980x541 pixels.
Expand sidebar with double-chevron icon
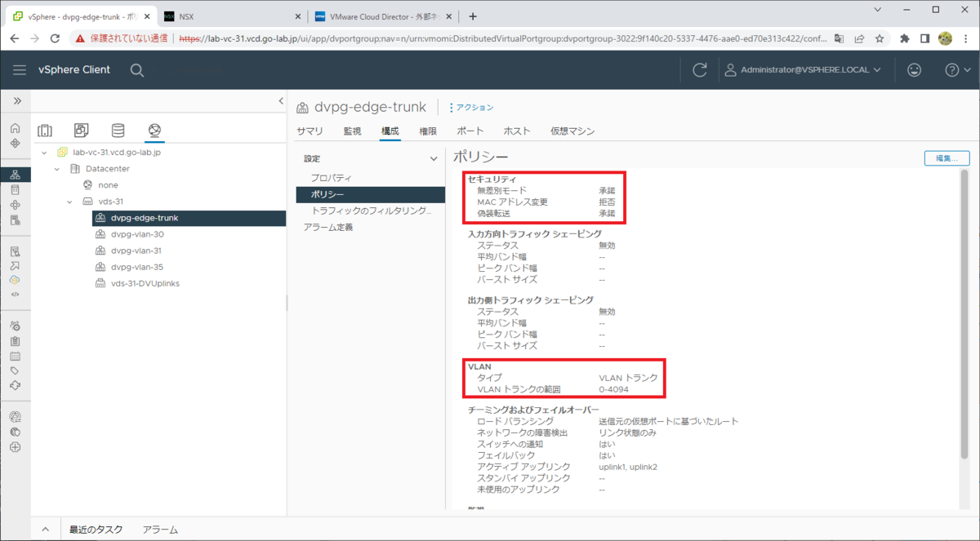[x=16, y=101]
